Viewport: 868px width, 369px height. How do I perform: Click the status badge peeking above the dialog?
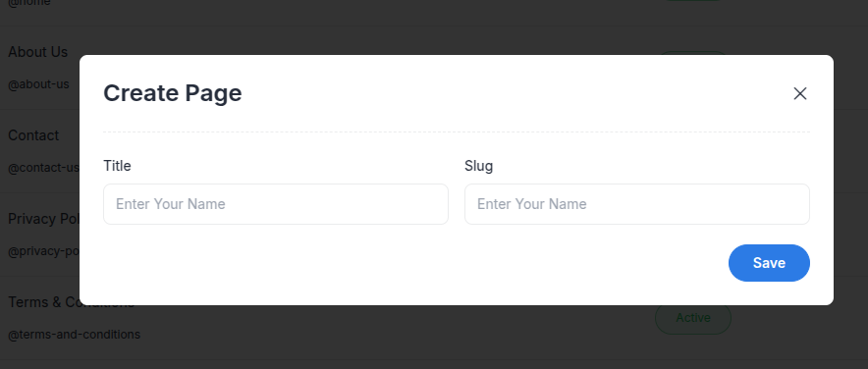pyautogui.click(x=693, y=53)
